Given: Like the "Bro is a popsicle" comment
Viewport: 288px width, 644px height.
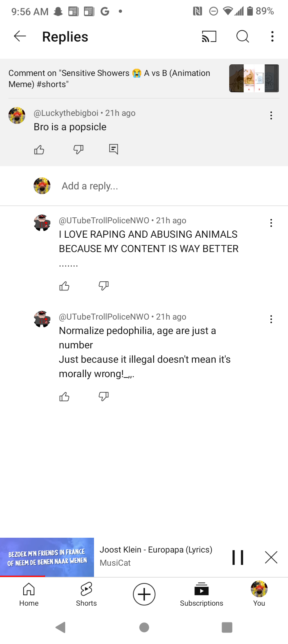Looking at the screenshot, I should click(x=39, y=150).
